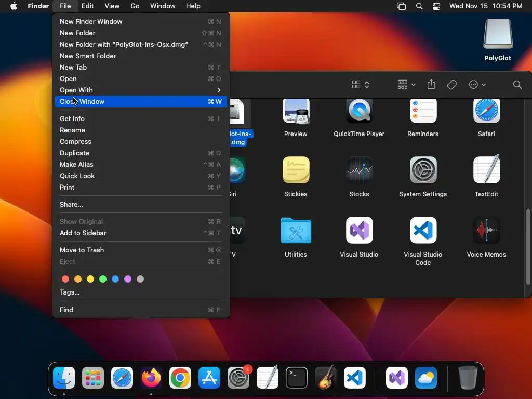Viewport: 532px width, 399px height.
Task: Select the Stocks app icon
Action: click(359, 170)
